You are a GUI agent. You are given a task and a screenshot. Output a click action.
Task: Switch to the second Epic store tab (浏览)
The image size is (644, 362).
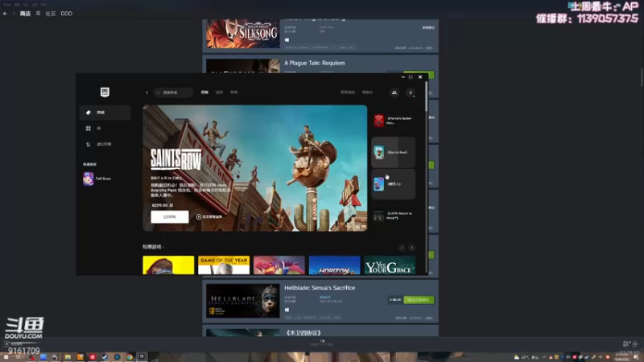pos(219,93)
